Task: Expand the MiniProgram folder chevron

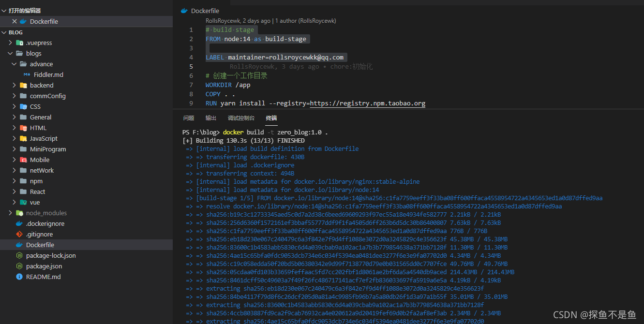Action: tap(15, 149)
